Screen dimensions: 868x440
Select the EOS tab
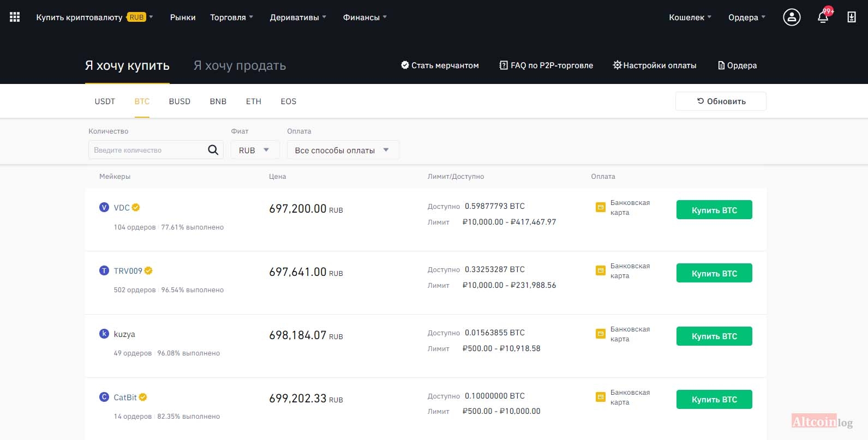(289, 101)
